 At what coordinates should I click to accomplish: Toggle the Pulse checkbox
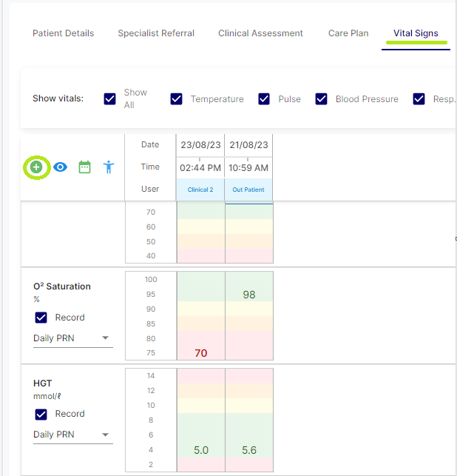click(264, 99)
